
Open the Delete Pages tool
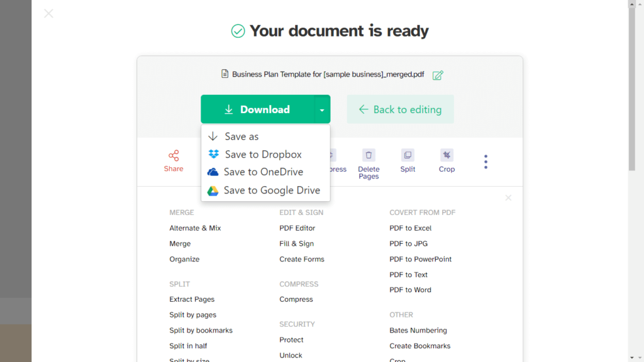click(x=369, y=164)
